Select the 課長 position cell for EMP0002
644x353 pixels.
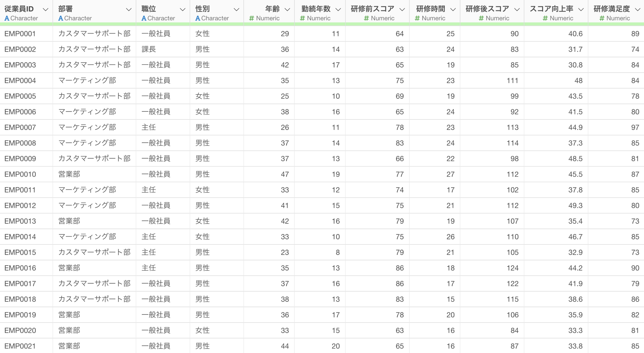pos(163,49)
